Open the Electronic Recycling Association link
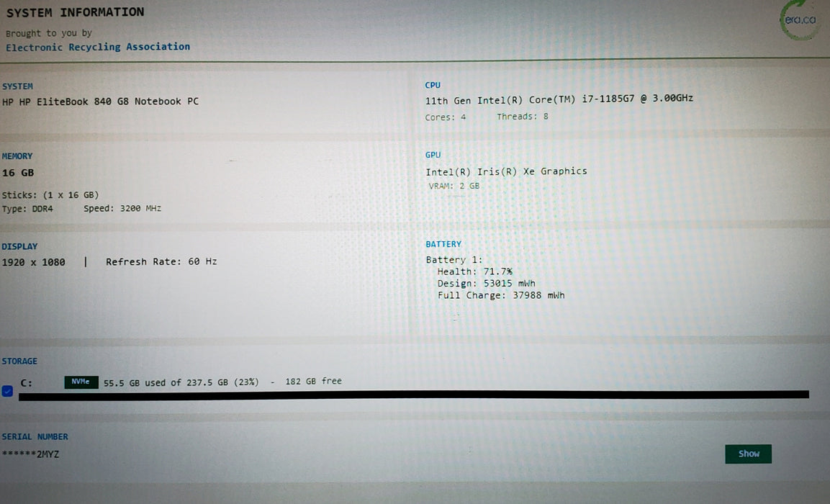This screenshot has height=504, width=830. [x=98, y=47]
